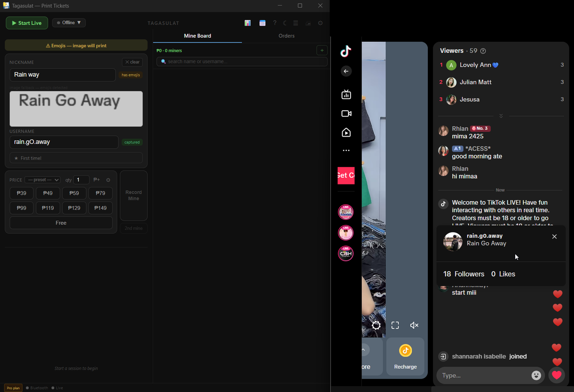Select the ₱79 price button
This screenshot has width=574, height=392.
[100, 193]
